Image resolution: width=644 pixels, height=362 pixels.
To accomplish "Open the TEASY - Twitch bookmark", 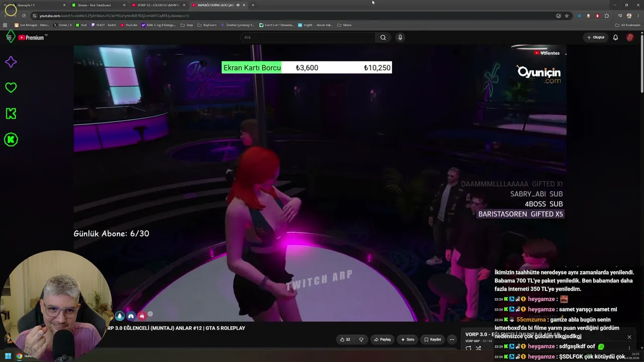I will click(x=104, y=25).
